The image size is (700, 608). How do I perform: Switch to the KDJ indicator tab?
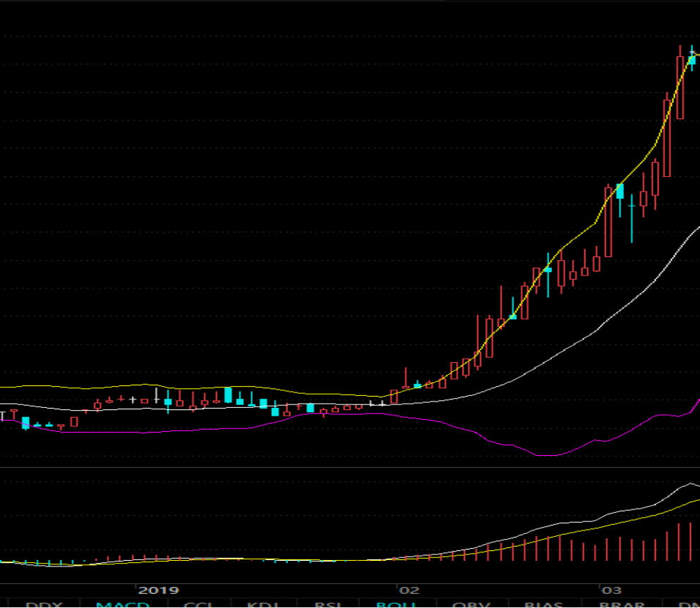click(x=263, y=604)
